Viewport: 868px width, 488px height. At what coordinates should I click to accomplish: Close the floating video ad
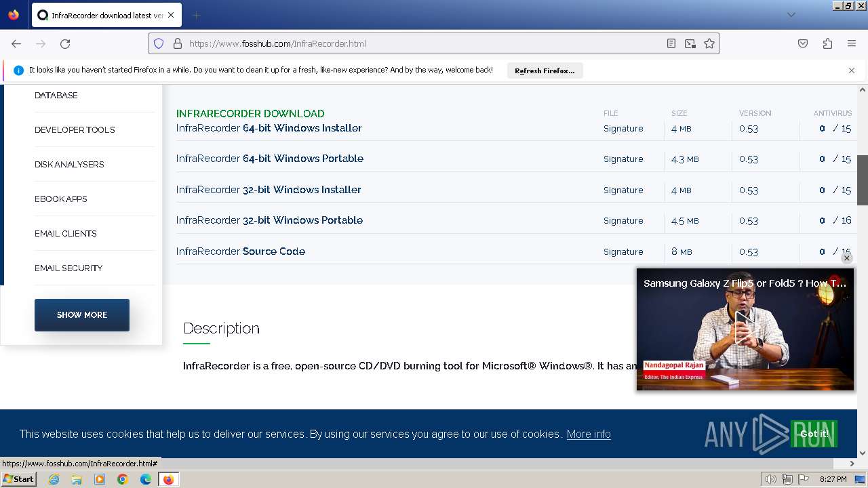click(846, 258)
